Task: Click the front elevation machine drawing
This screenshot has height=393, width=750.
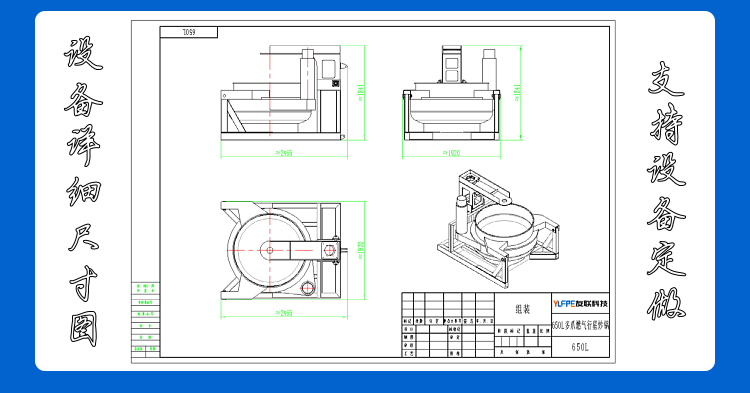Action: point(452,93)
